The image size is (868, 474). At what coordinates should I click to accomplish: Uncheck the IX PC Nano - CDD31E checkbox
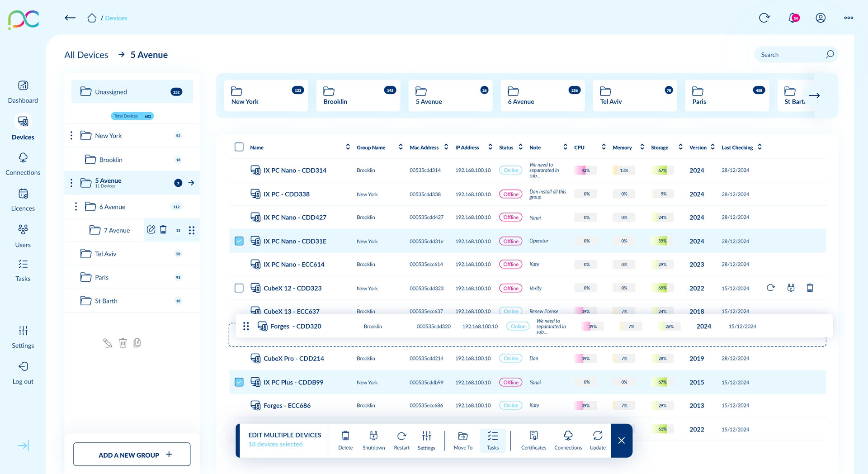[239, 241]
